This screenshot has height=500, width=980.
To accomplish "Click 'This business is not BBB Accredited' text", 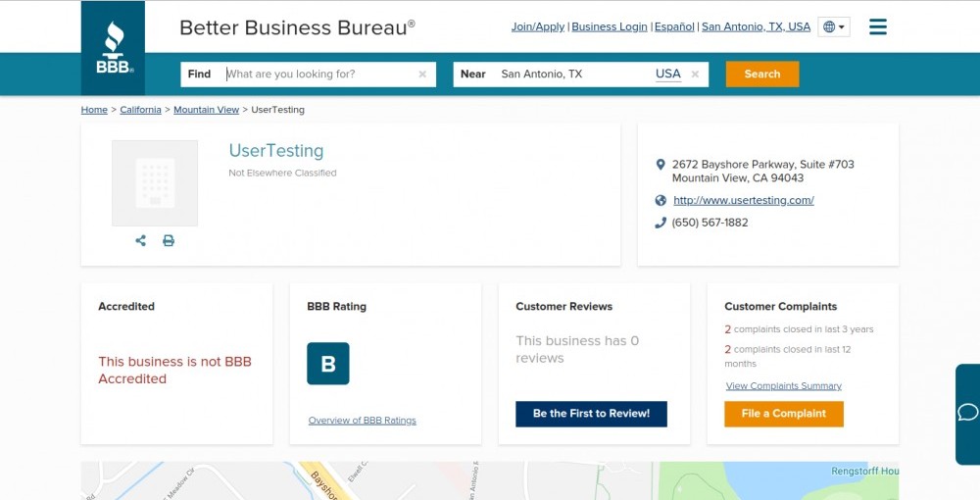I will tap(175, 370).
